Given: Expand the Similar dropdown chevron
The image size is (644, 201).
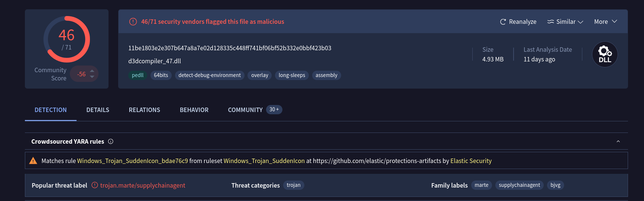Looking at the screenshot, I should pyautogui.click(x=580, y=22).
